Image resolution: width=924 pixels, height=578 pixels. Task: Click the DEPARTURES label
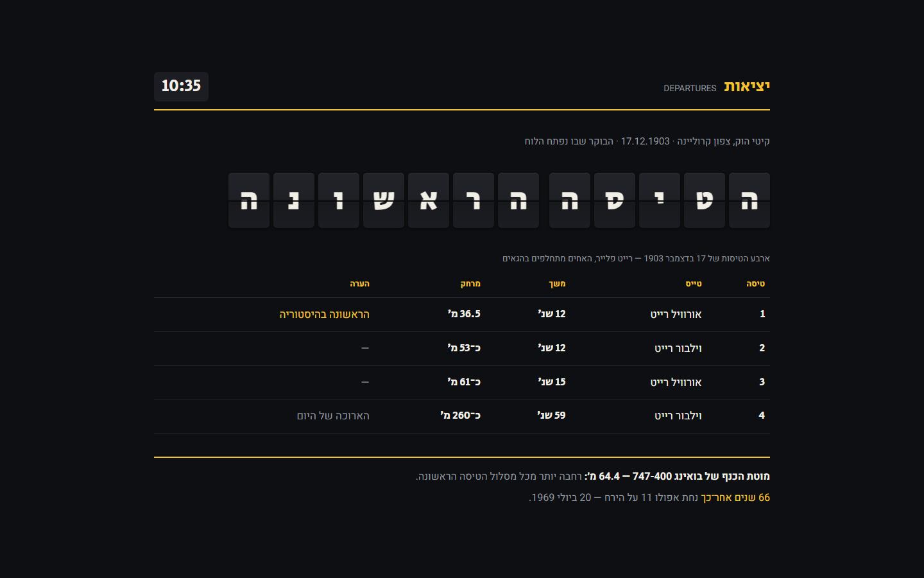pyautogui.click(x=690, y=88)
